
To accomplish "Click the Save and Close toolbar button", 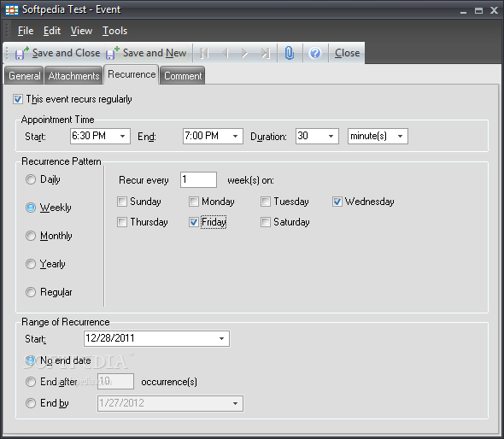I will 58,53.
